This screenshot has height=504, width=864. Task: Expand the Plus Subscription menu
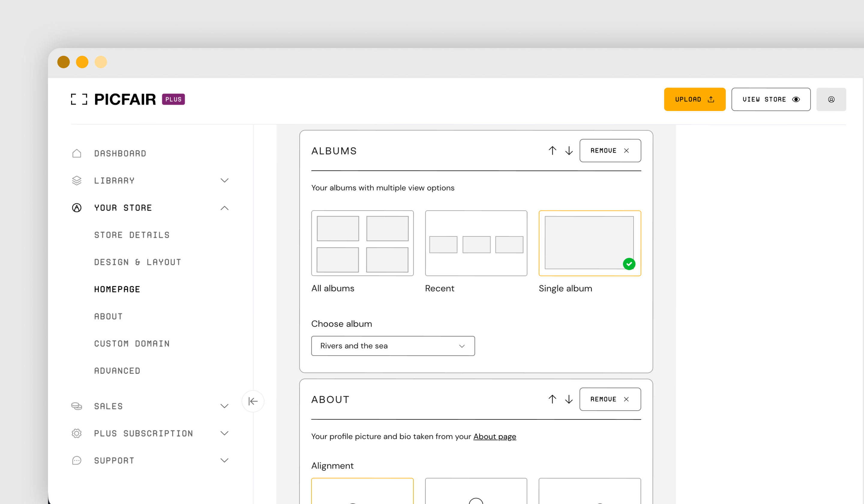pyautogui.click(x=225, y=433)
